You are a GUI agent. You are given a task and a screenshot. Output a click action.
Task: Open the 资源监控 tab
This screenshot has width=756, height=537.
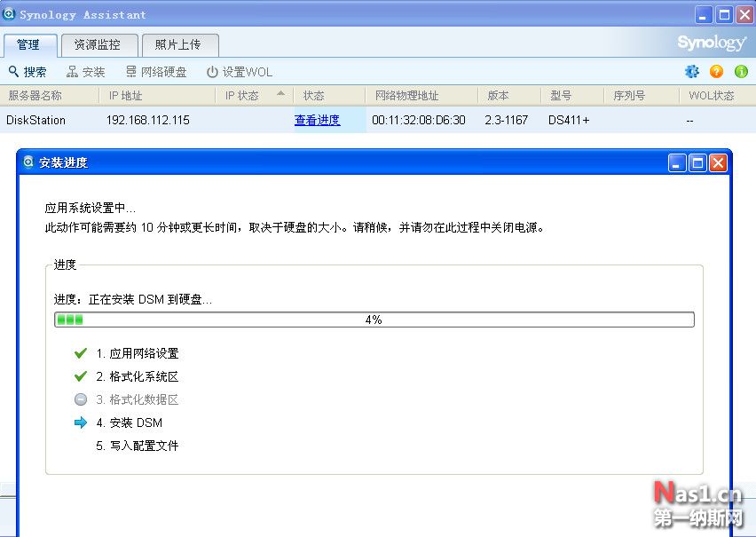click(99, 45)
